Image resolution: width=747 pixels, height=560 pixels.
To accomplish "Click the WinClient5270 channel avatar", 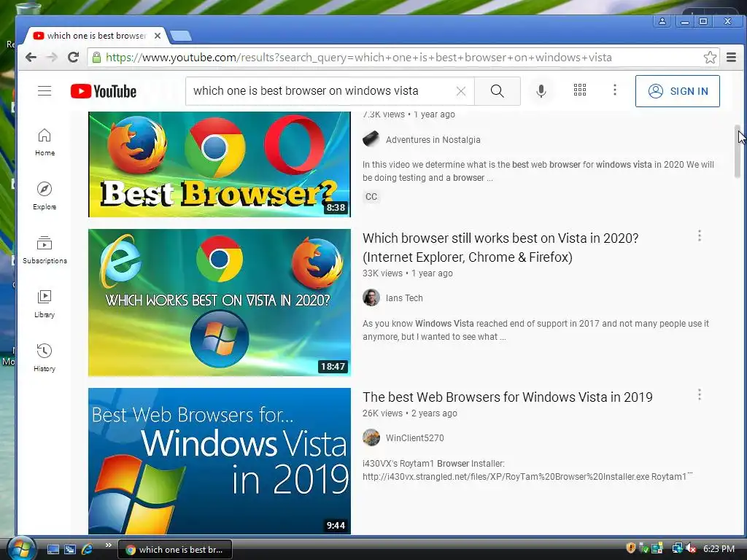I will point(371,437).
